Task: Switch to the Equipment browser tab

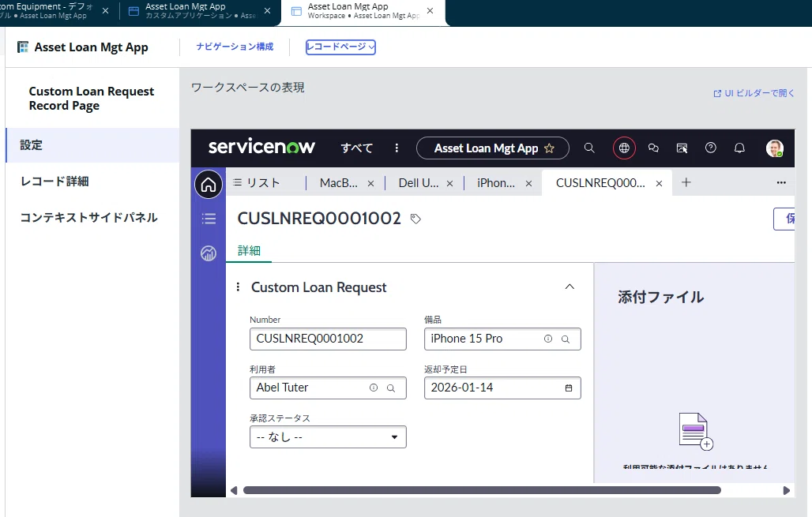Action: [47, 11]
